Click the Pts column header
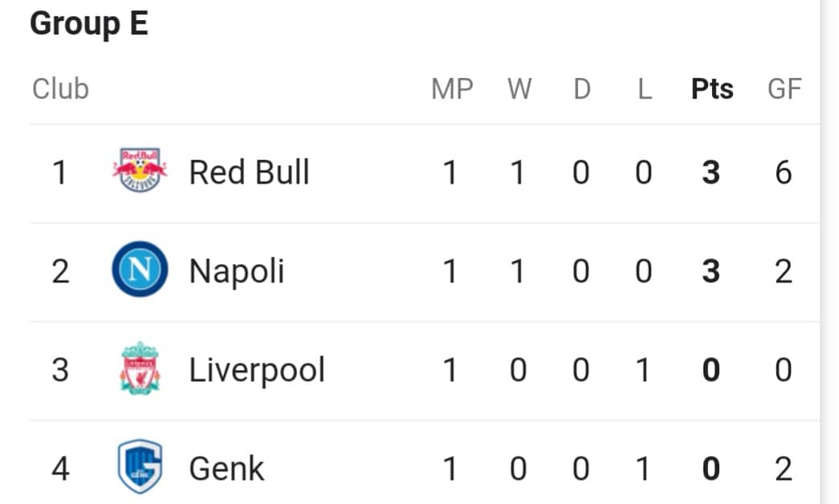Viewport: 839px width, 504px height. pos(712,89)
